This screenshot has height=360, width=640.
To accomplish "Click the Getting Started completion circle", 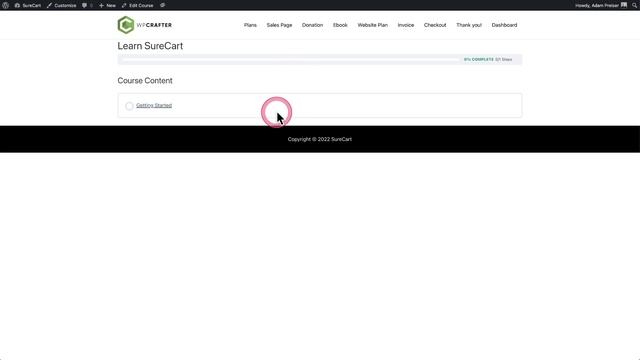I will point(129,106).
